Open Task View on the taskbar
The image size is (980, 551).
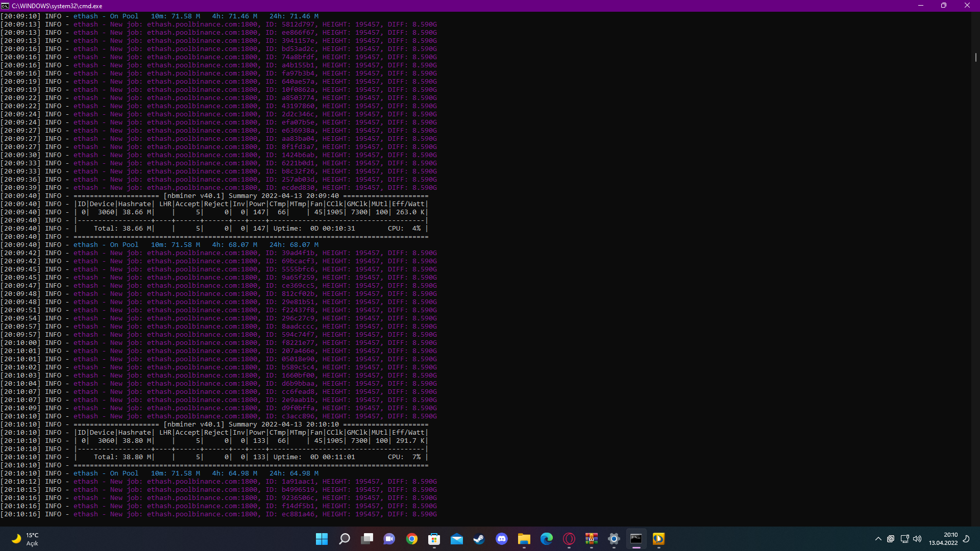(x=367, y=539)
